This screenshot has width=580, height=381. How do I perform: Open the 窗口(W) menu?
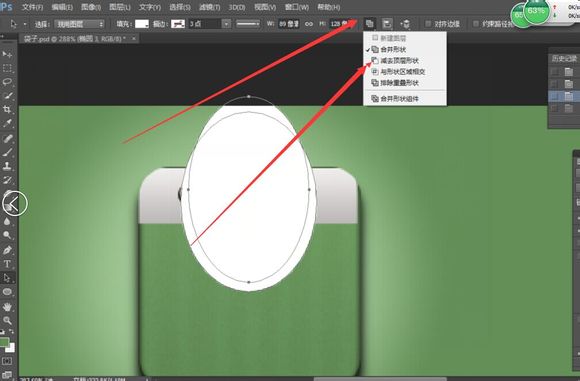(297, 7)
